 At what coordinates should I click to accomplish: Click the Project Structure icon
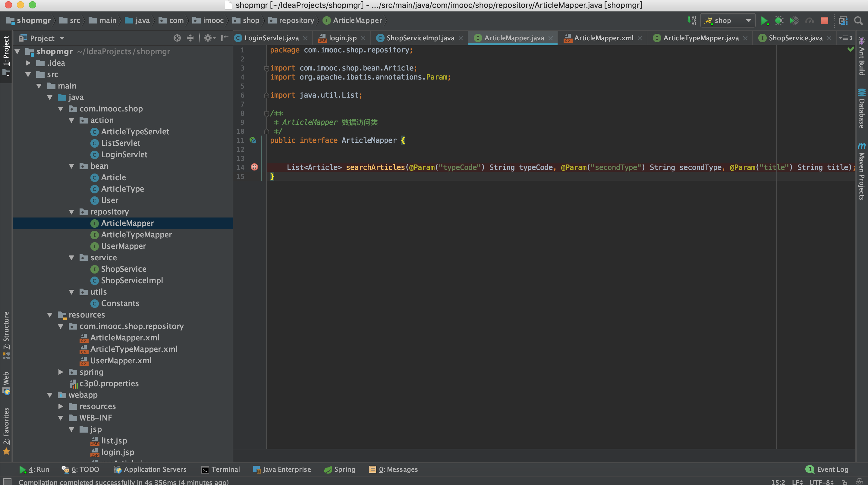(843, 21)
